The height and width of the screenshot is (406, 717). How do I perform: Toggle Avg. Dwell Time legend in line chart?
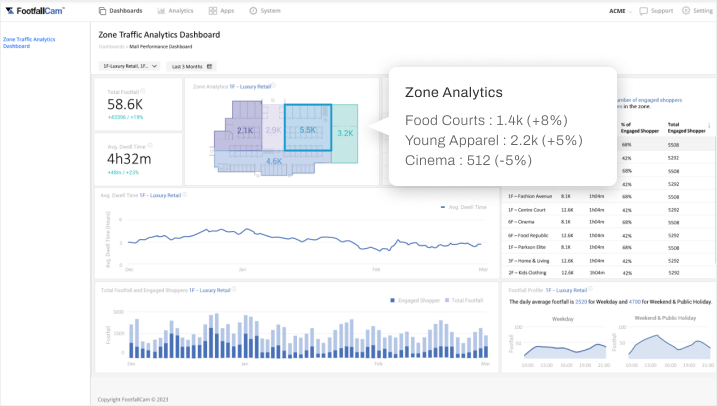pyautogui.click(x=463, y=207)
